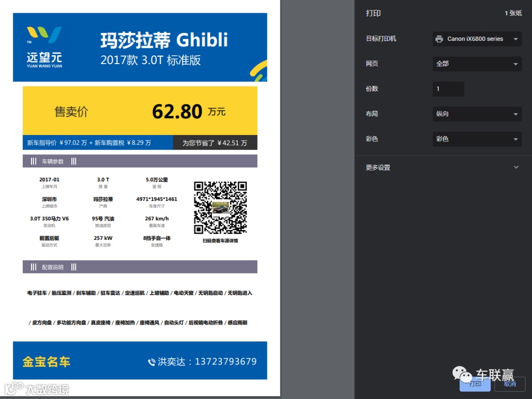This screenshot has height=399, width=532.
Task: Click the 布局 label
Action: coord(372,114)
